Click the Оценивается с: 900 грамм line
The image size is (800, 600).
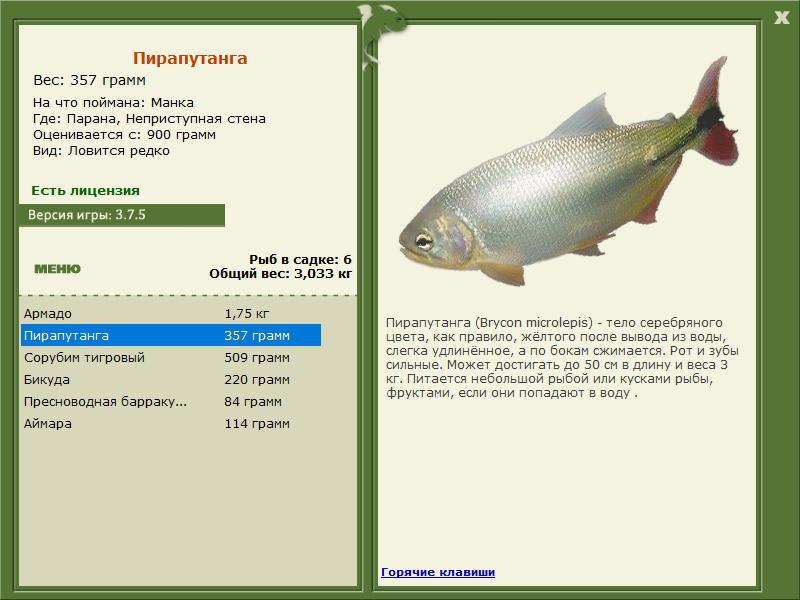[124, 135]
